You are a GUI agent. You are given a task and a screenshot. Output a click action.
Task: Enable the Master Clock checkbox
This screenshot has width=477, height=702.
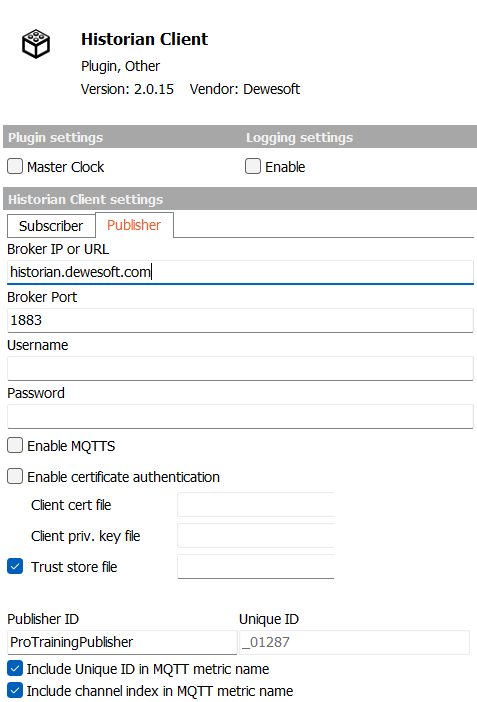[x=15, y=167]
